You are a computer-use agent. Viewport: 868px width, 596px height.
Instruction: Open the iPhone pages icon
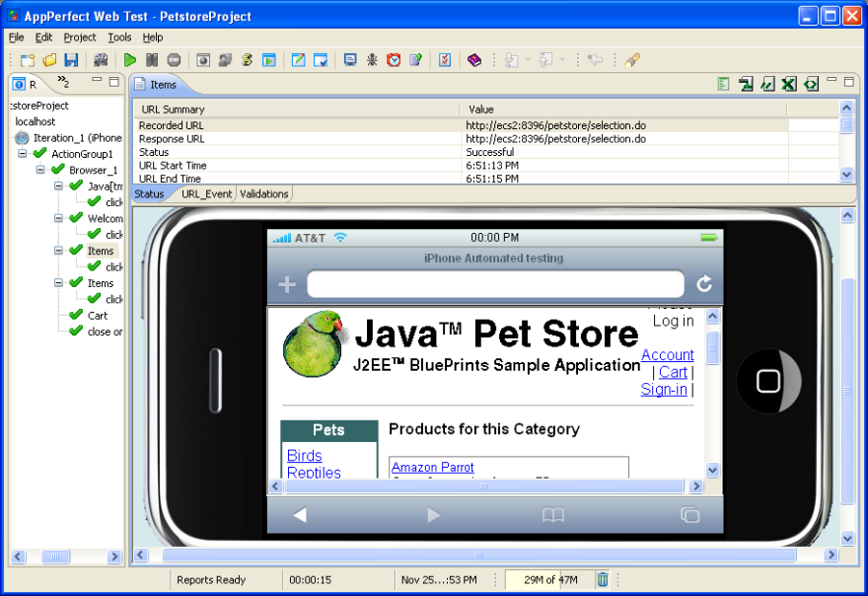pyautogui.click(x=689, y=515)
